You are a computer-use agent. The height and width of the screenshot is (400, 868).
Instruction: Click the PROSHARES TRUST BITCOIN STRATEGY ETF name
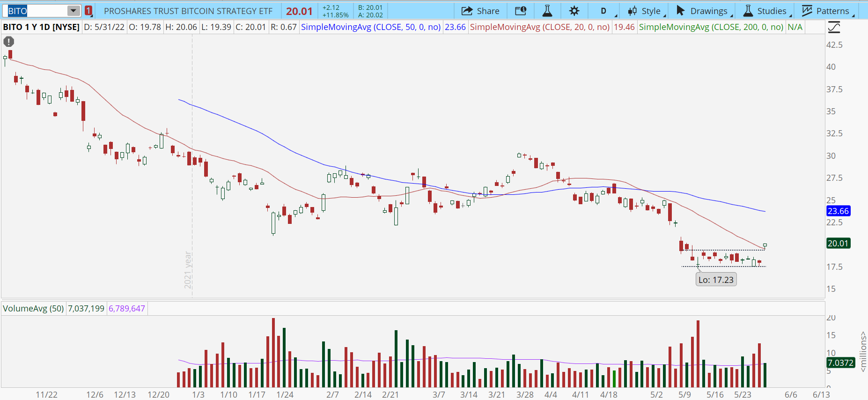[188, 11]
